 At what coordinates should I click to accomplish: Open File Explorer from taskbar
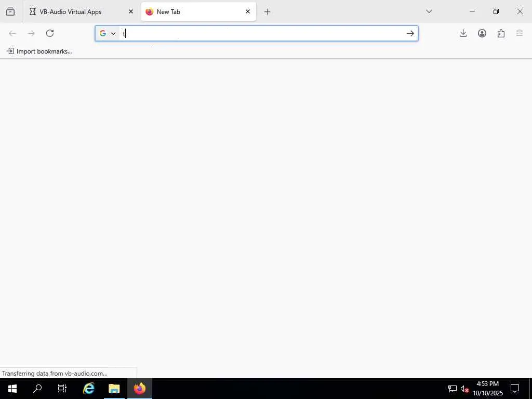pyautogui.click(x=114, y=389)
